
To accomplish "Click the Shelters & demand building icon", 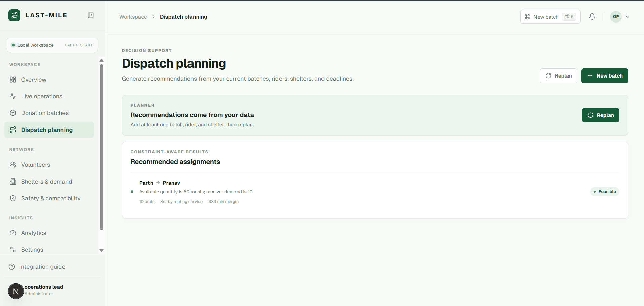I will tap(13, 182).
